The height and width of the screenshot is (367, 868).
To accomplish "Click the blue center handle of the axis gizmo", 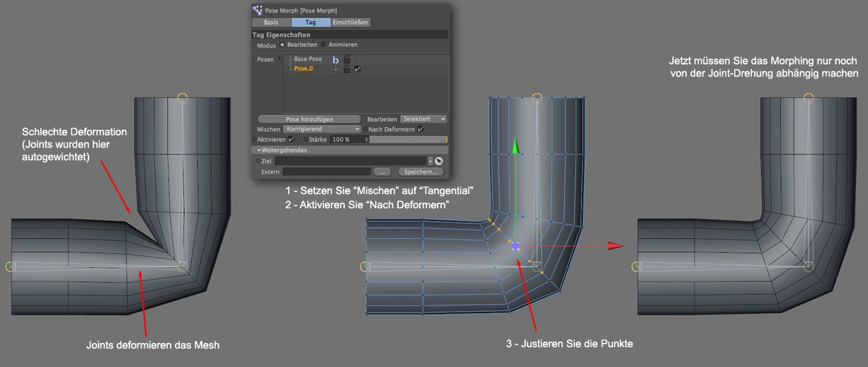I will [x=515, y=246].
